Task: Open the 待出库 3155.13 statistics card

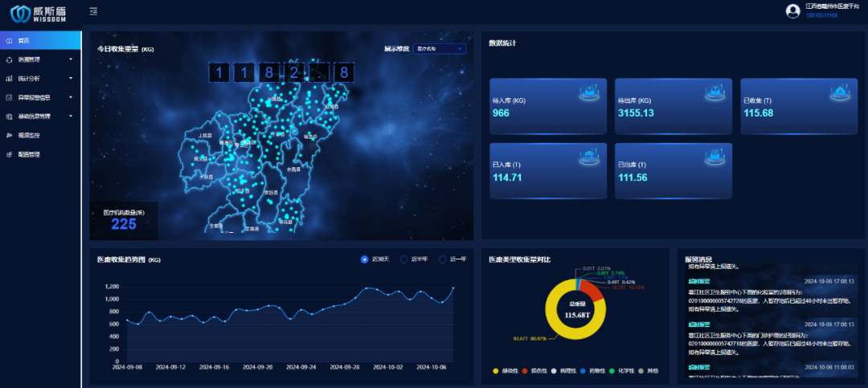Action: [x=674, y=106]
